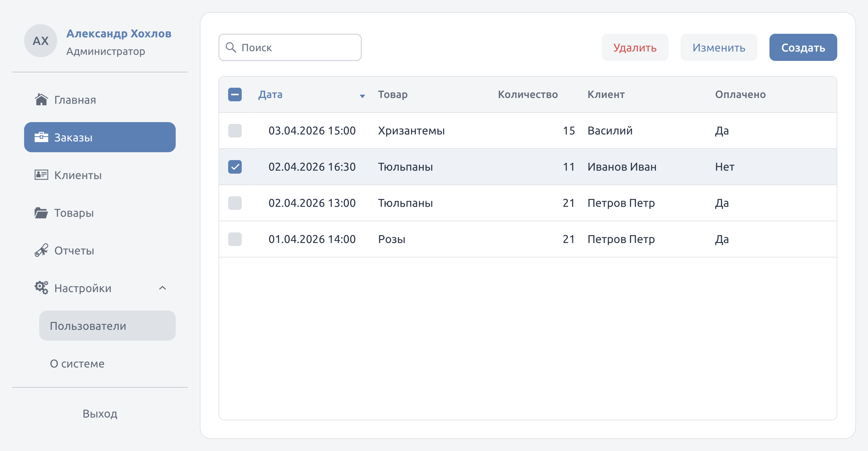Image resolution: width=868 pixels, height=451 pixels.
Task: Click the Дата column sort arrow
Action: click(x=362, y=96)
